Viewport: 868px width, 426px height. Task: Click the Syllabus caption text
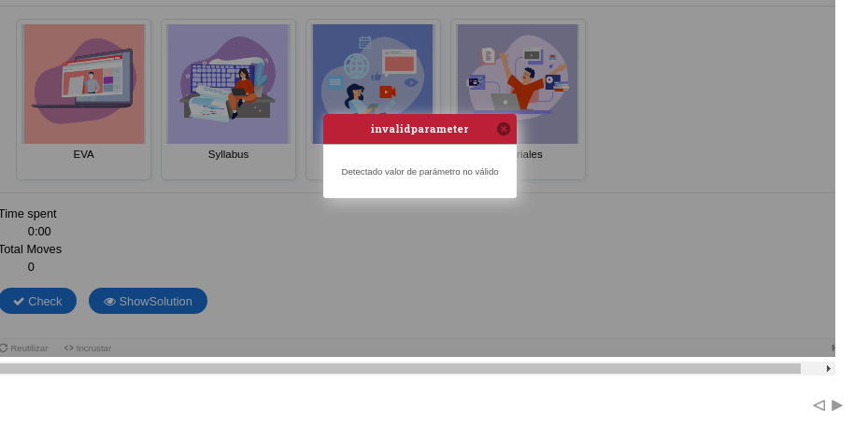(x=228, y=154)
